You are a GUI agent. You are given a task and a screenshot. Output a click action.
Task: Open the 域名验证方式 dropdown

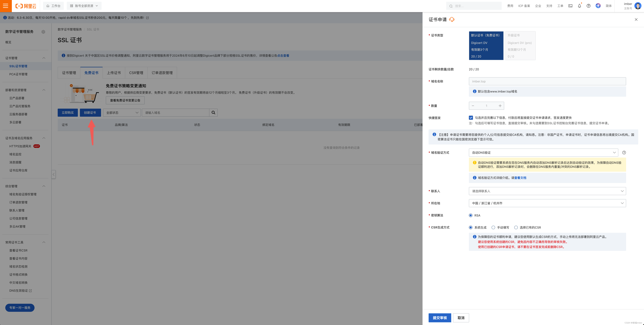point(543,153)
